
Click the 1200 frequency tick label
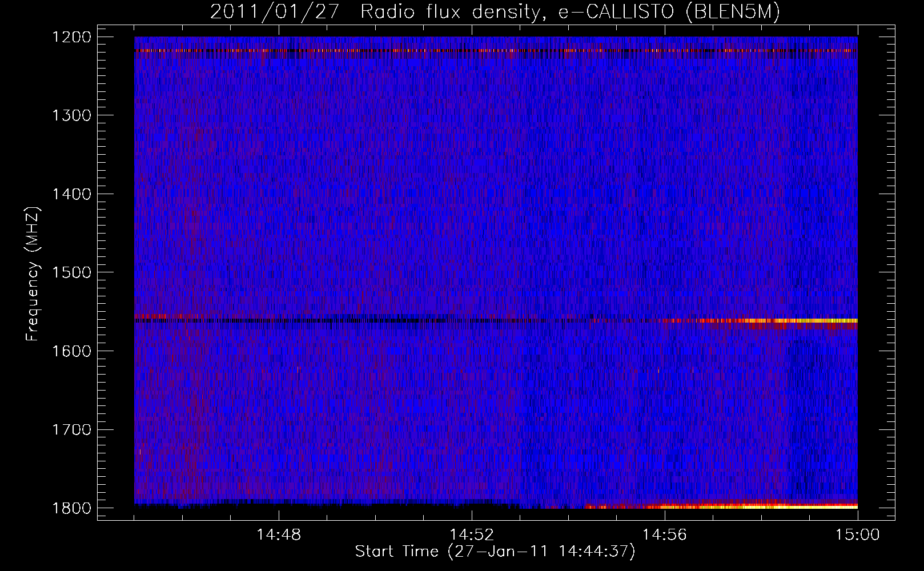click(x=71, y=37)
